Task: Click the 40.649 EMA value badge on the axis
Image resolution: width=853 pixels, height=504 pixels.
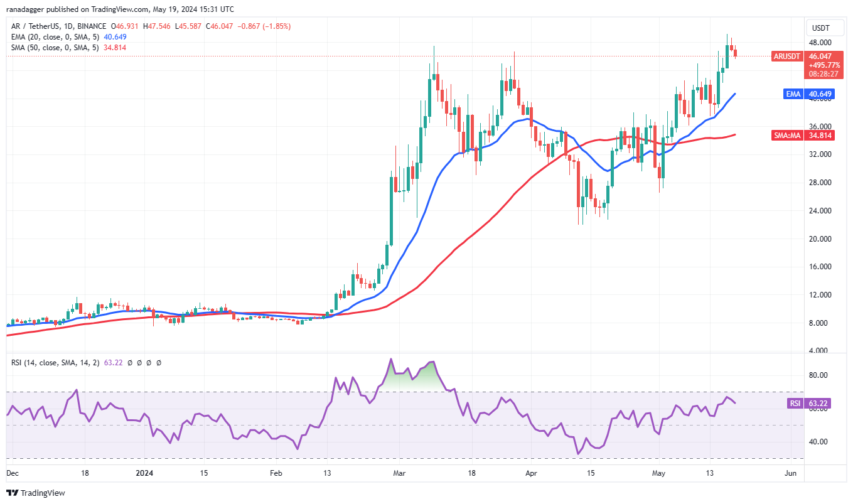Action: [x=820, y=94]
